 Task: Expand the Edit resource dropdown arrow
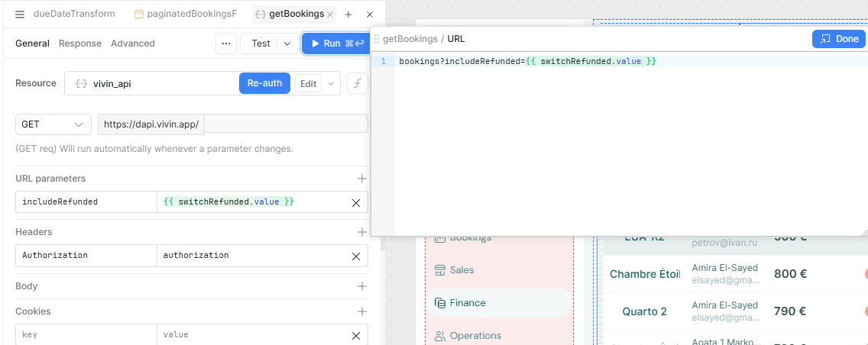click(x=332, y=84)
